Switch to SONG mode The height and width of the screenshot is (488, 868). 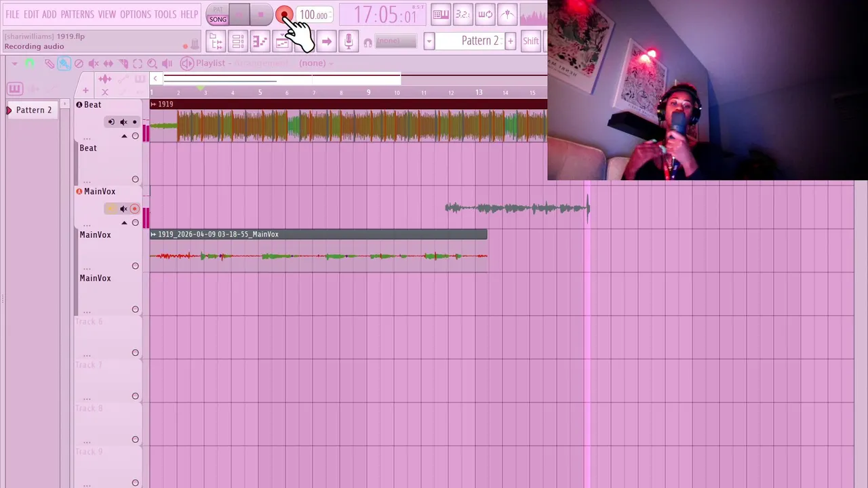pos(218,20)
